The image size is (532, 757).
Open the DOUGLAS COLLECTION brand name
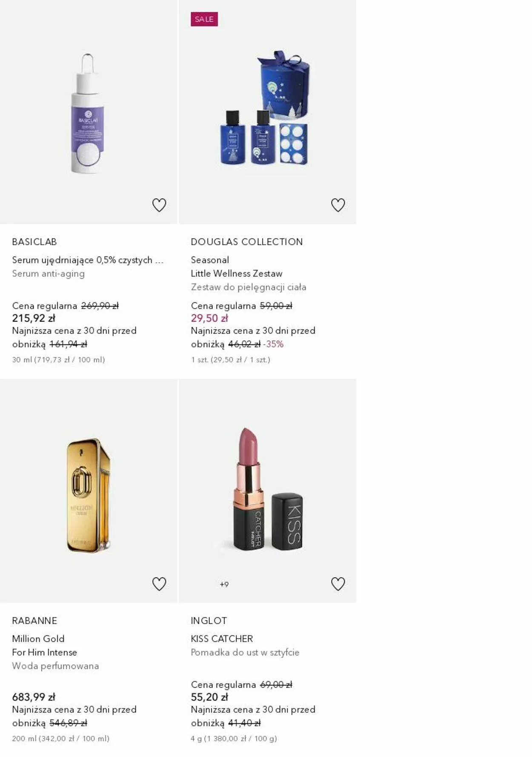tap(247, 242)
